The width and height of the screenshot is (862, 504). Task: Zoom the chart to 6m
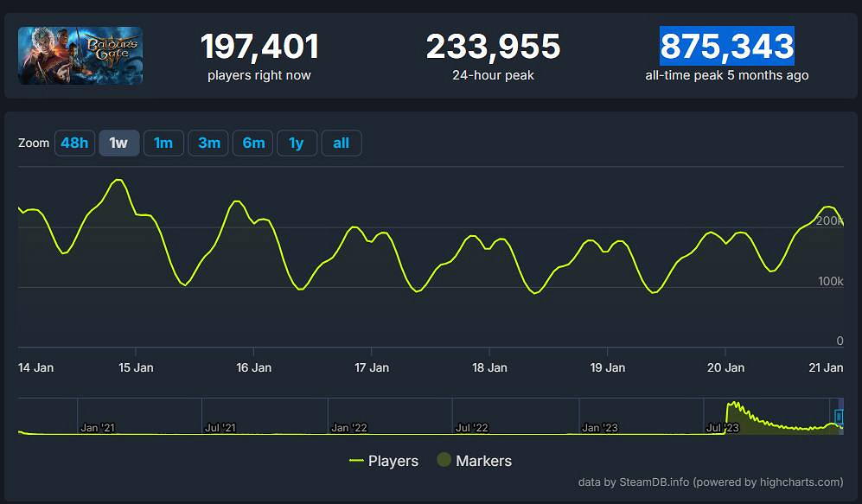pos(253,143)
